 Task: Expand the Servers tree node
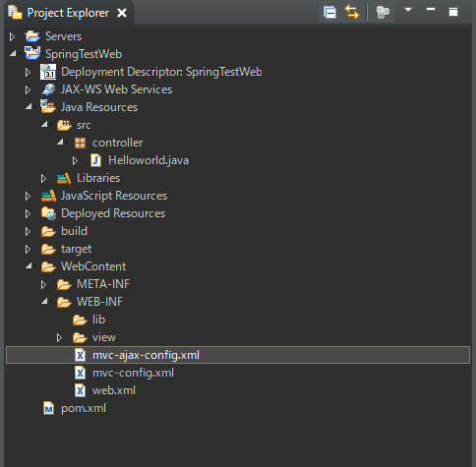[x=12, y=36]
